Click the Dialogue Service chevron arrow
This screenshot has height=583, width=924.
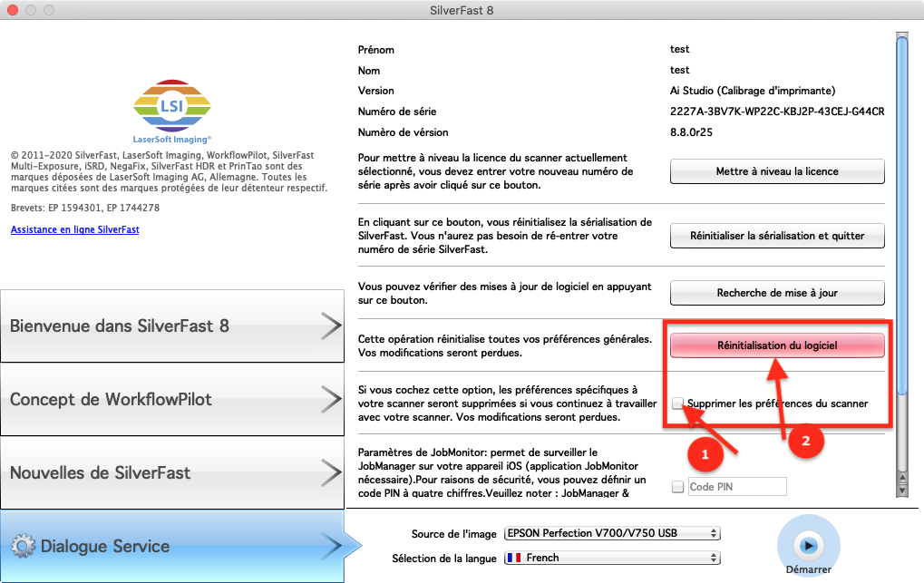331,546
